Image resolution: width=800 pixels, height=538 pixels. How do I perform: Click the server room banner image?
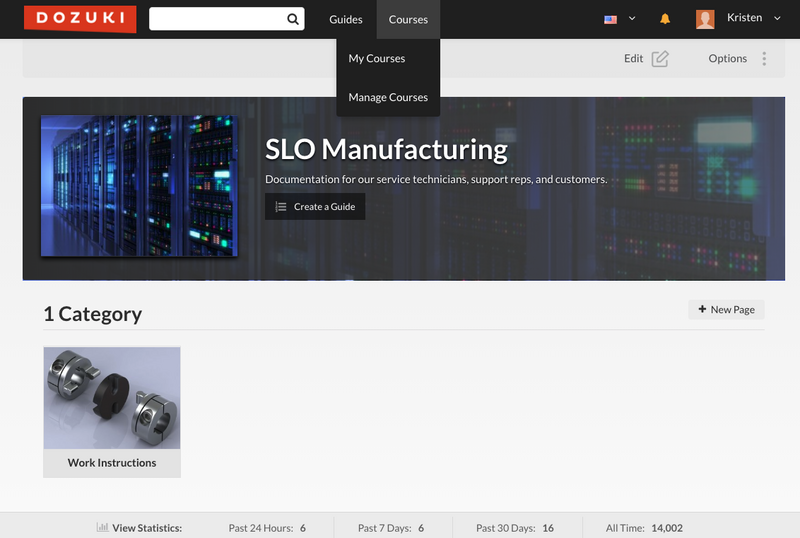point(139,186)
